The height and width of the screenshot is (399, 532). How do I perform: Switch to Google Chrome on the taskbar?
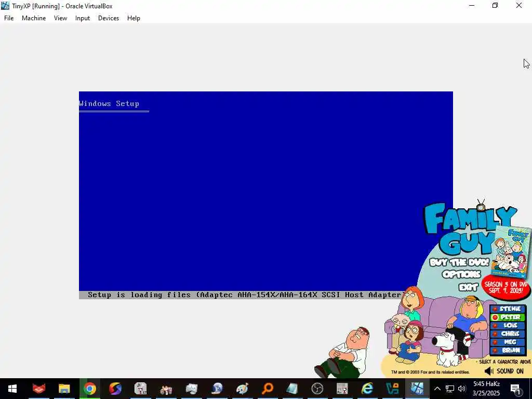tap(90, 389)
